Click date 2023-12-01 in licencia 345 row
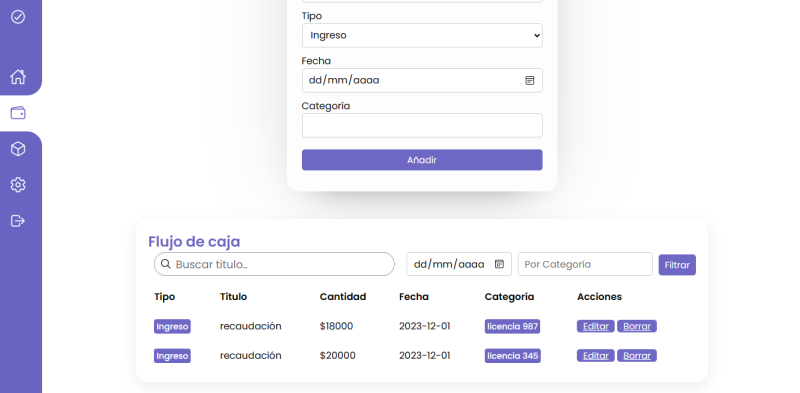Screen dimensions: 800x393 (424, 356)
